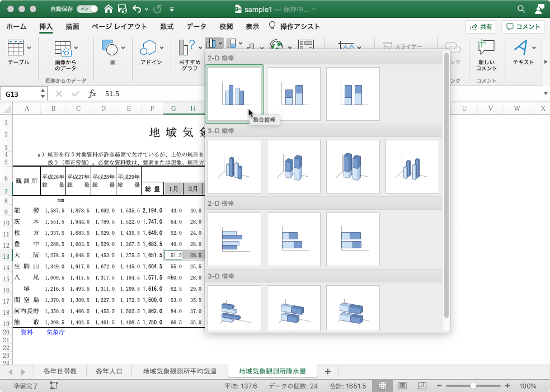Insert a Table
Viewport: 550px width, 392px height.
(x=16, y=48)
